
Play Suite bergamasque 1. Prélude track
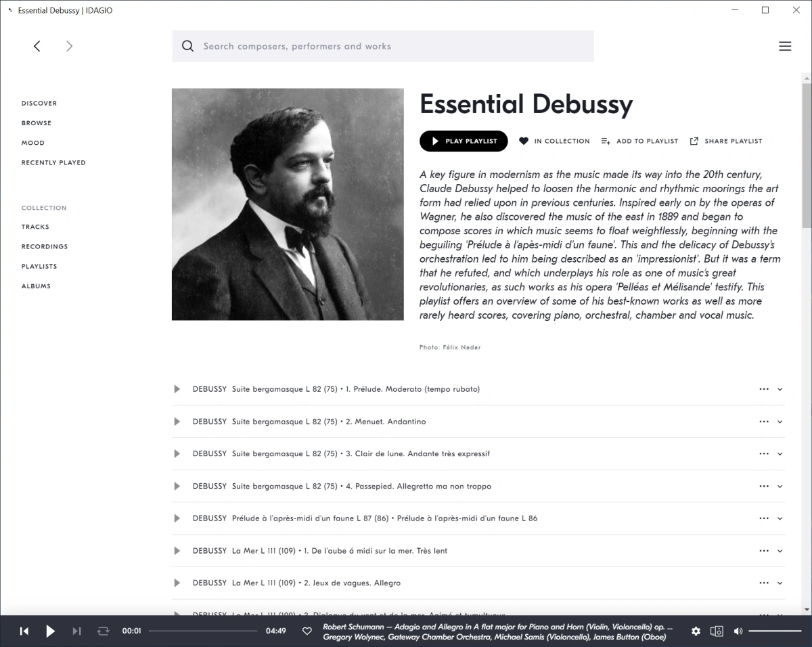pos(177,389)
